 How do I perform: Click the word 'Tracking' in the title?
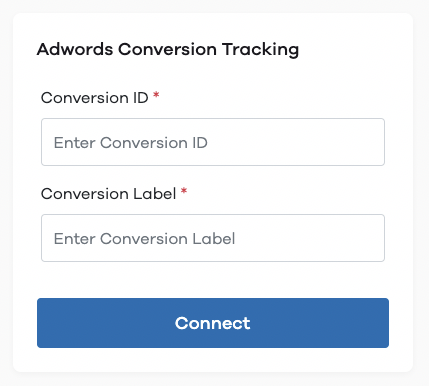(x=260, y=50)
